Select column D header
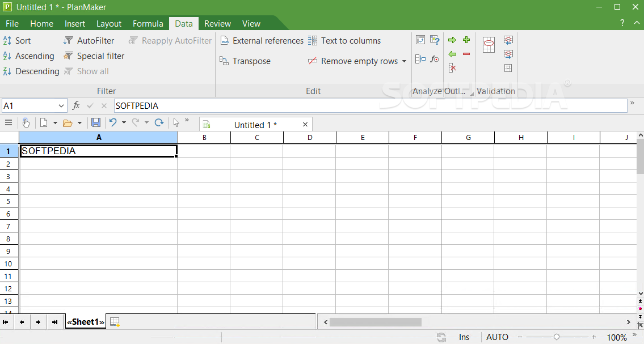The image size is (644, 344). [x=310, y=137]
